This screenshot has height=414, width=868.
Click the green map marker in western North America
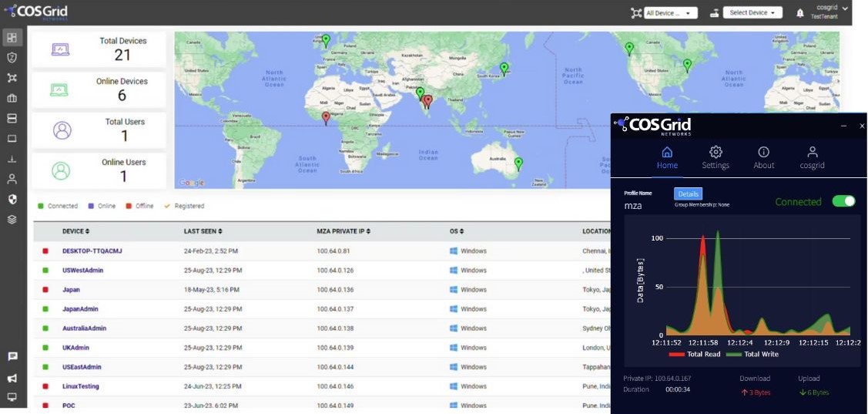click(628, 49)
